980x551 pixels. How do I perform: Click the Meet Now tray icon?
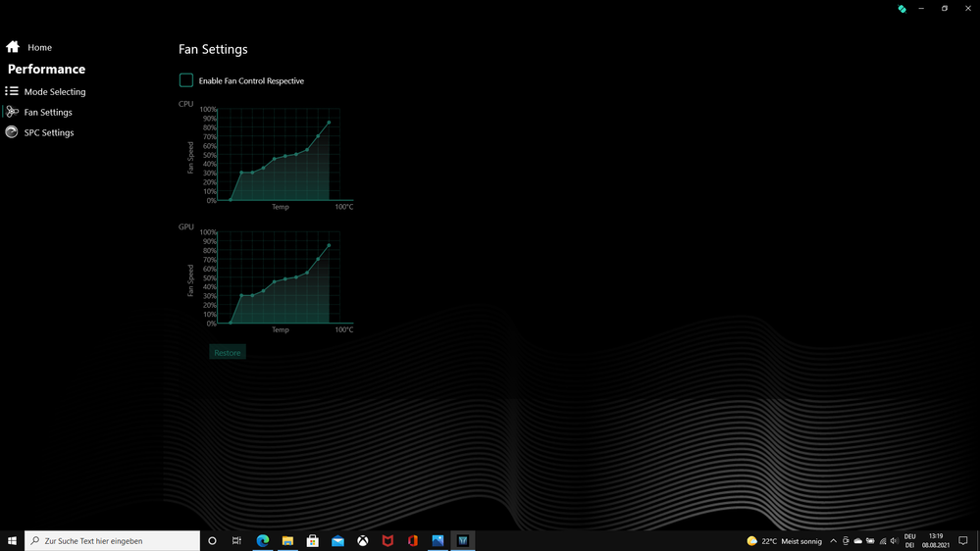pyautogui.click(x=846, y=541)
